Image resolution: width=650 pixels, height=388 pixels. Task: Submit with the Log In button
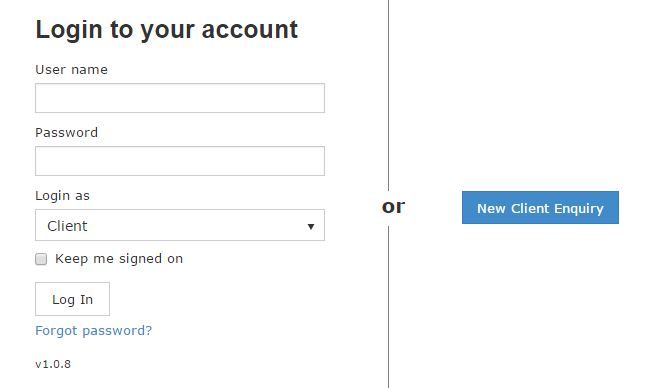click(x=73, y=299)
